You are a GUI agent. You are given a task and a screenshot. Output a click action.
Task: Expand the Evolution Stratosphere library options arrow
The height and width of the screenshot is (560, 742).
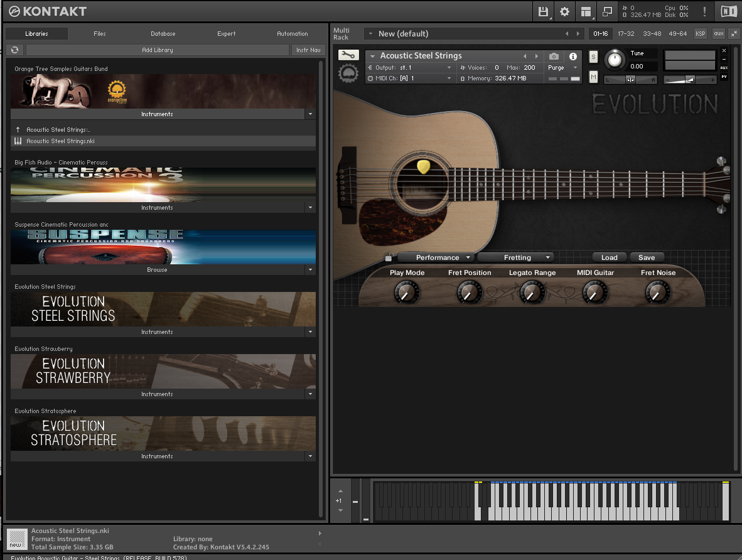tap(311, 456)
